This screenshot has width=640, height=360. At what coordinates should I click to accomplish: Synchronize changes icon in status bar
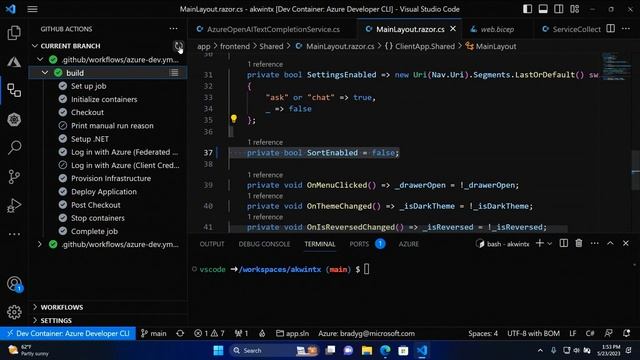(180, 333)
